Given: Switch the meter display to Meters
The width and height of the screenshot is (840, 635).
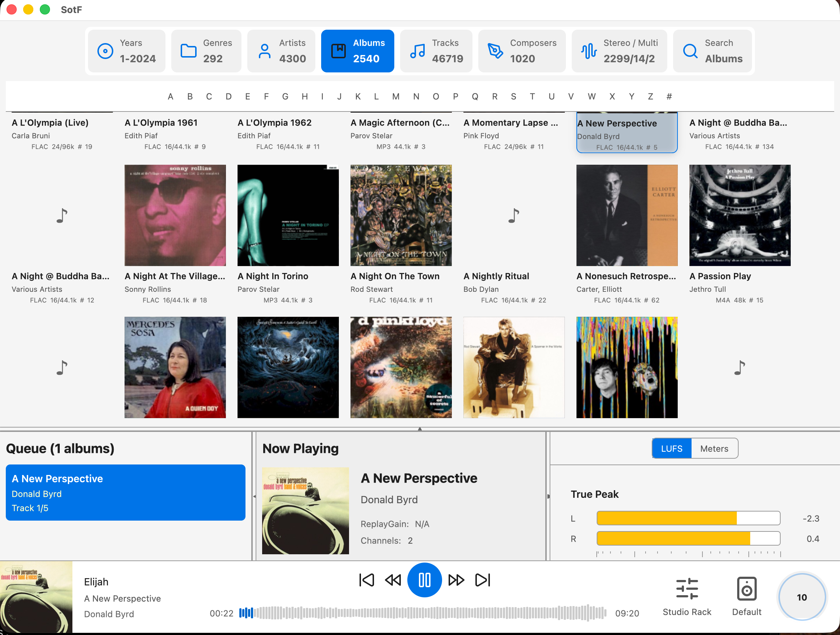Looking at the screenshot, I should coord(714,448).
